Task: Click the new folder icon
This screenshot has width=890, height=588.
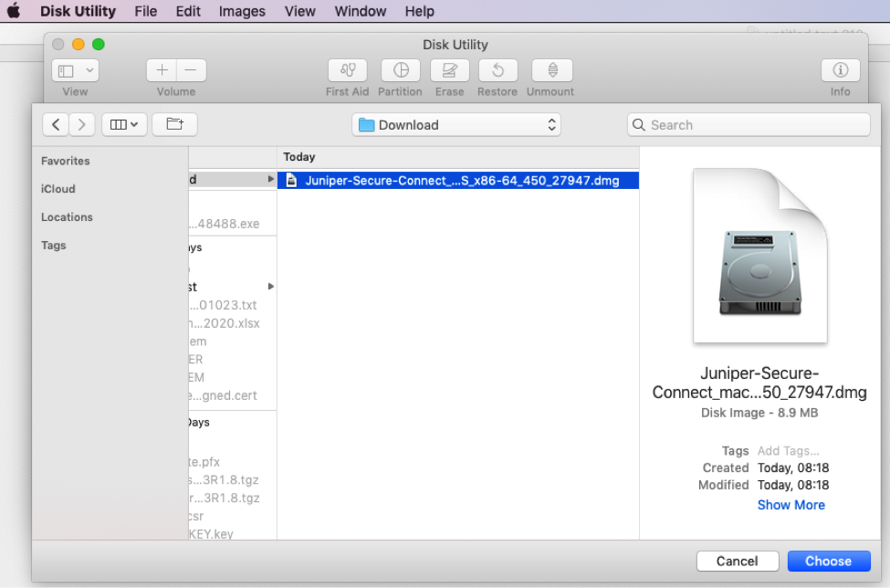Action: tap(174, 125)
